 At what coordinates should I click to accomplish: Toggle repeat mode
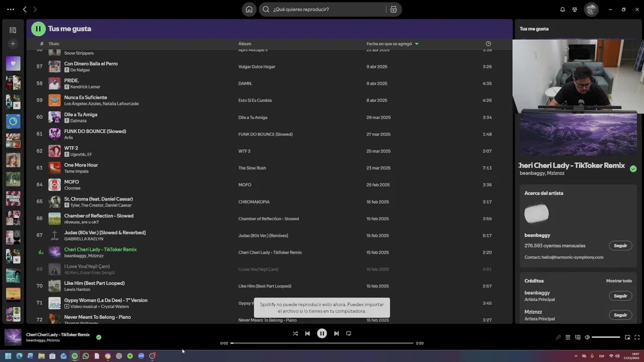point(349,333)
